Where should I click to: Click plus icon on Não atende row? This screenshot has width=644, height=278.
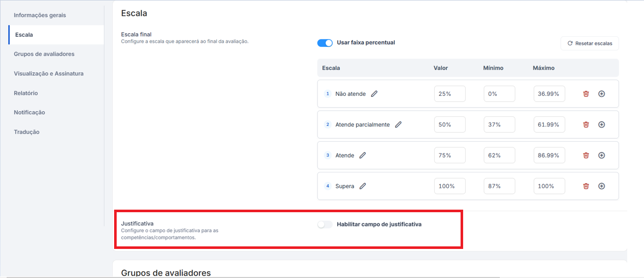click(x=601, y=94)
